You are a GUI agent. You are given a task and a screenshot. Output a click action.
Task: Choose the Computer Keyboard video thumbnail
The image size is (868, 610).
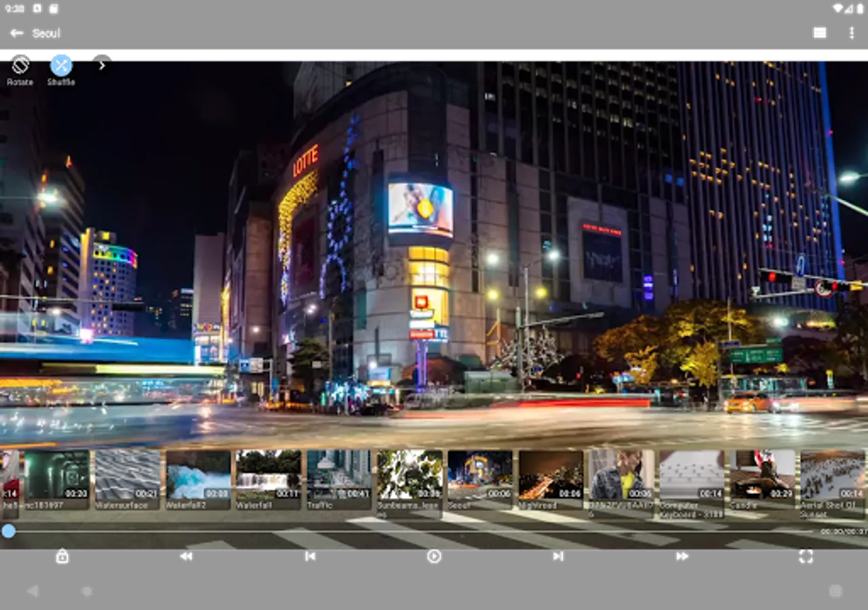[692, 484]
